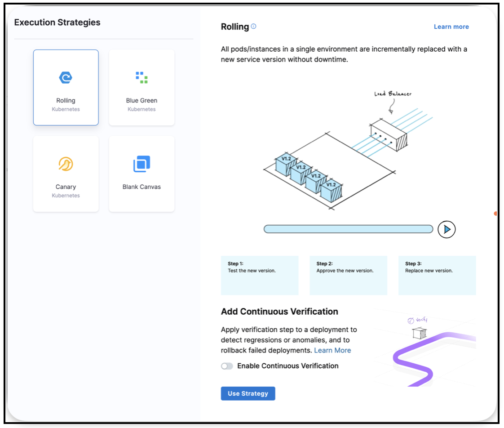Click the animation progress bar
504x428 pixels.
click(348, 229)
